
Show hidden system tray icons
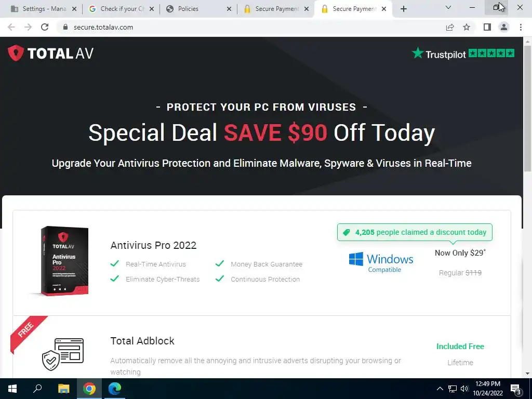[440, 389]
